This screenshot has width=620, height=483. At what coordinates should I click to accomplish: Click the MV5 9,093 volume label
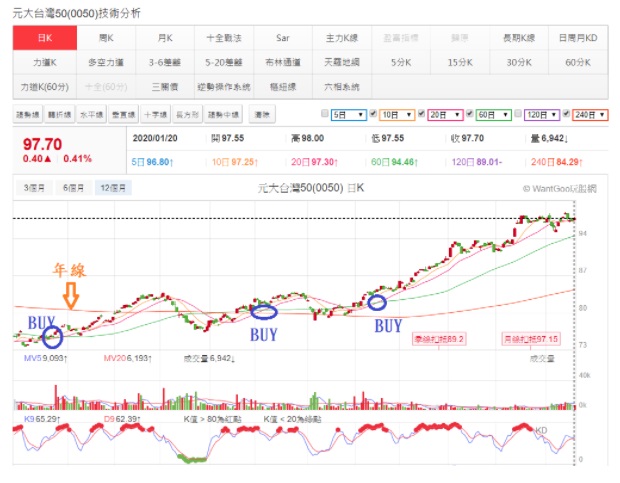pos(45,358)
